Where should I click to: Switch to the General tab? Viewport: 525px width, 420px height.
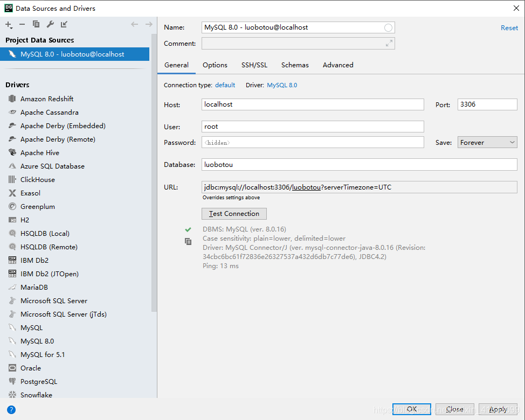(x=176, y=65)
